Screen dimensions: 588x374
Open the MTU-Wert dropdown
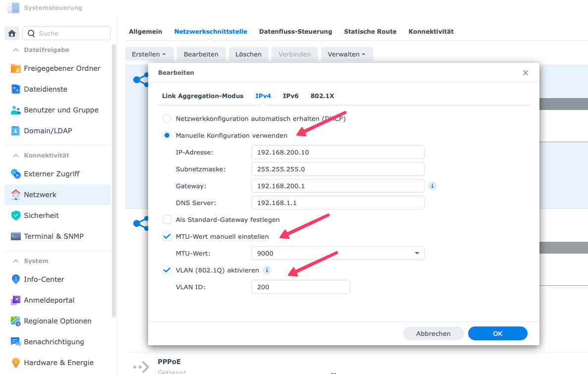[337, 253]
